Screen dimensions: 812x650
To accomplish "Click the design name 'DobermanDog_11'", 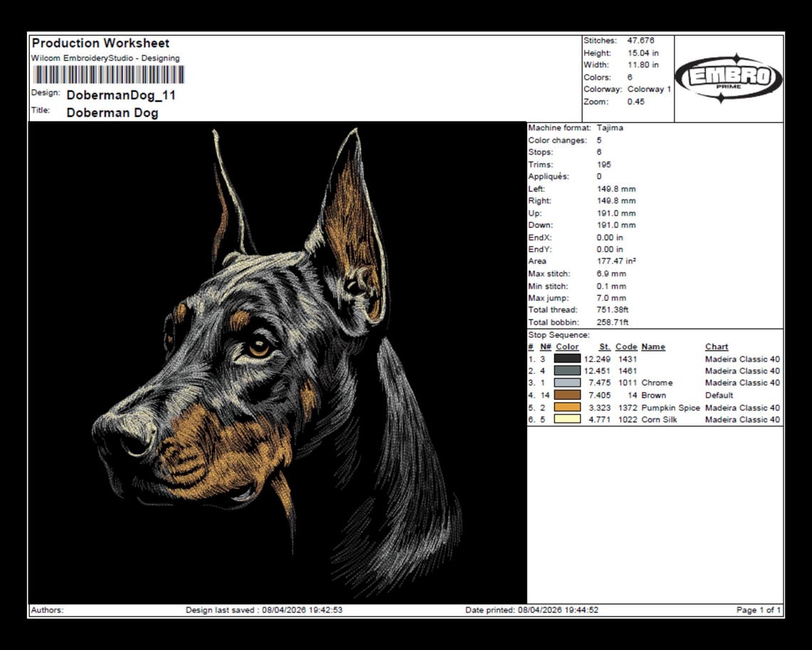I will pos(121,96).
